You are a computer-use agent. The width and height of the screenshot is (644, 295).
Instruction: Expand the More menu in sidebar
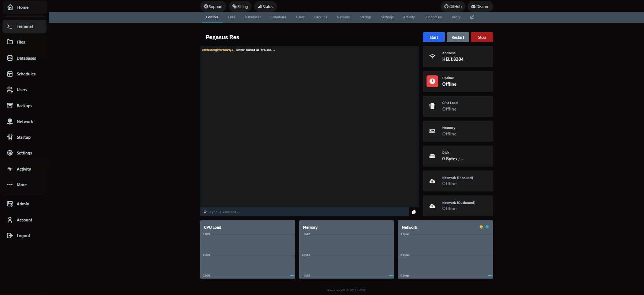(25, 185)
